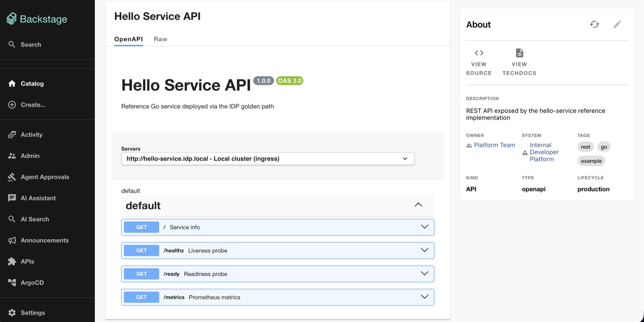
Task: Click the GET badge for Service info
Action: click(141, 227)
